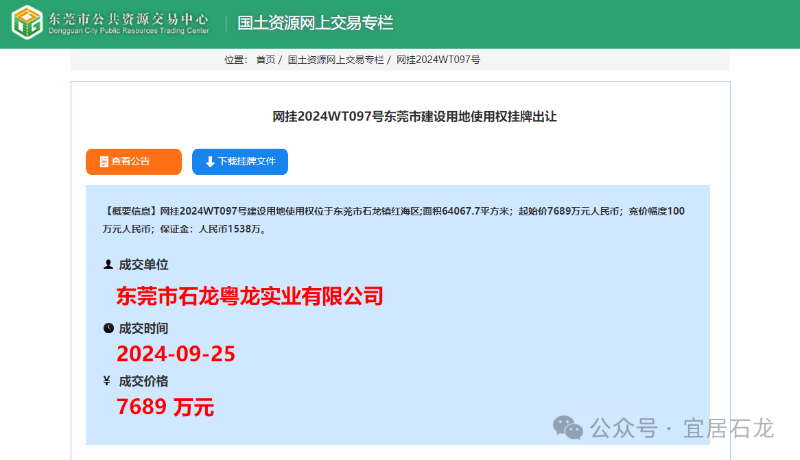Click the 成交价格 label
Image resolution: width=800 pixels, height=460 pixels.
[143, 381]
